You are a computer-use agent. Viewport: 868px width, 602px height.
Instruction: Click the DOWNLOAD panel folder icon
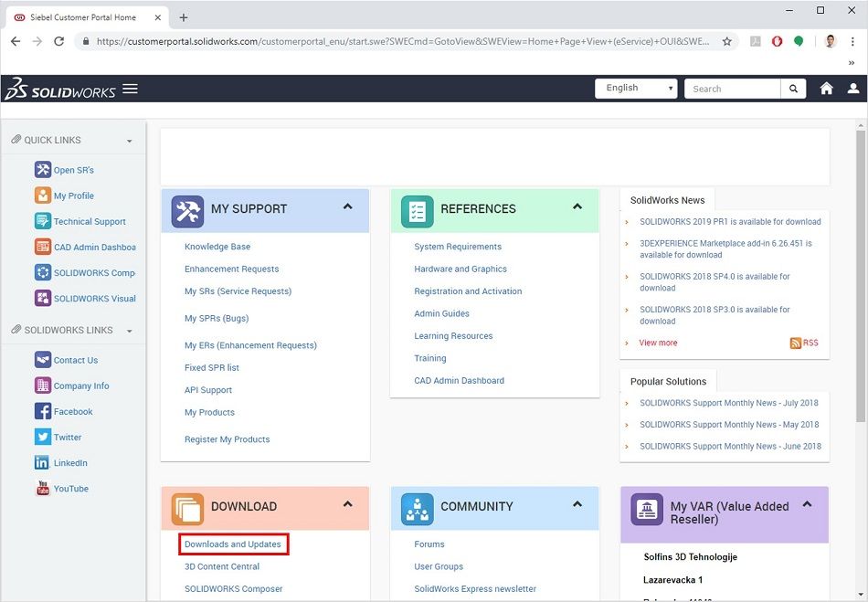[188, 507]
